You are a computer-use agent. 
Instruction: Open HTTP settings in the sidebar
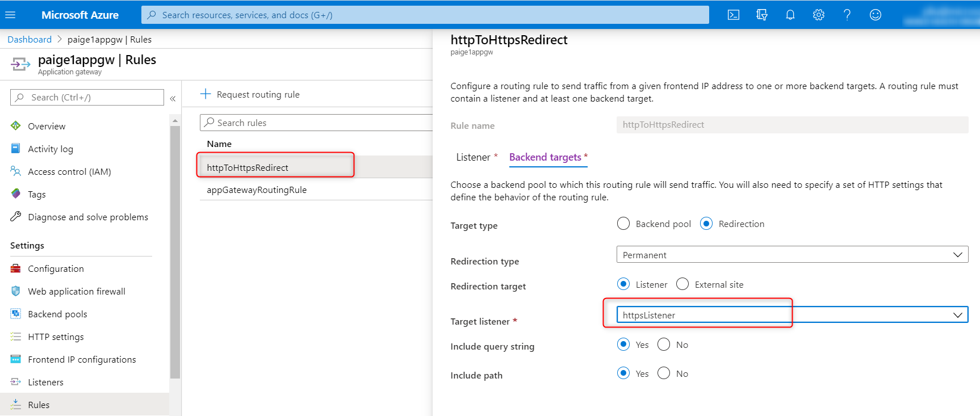coord(56,337)
